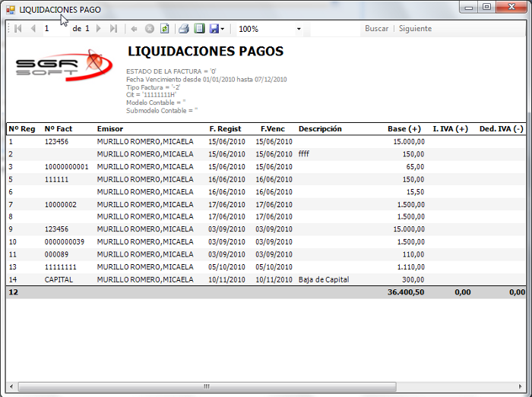Switch to print layout view
532x397 pixels.
coord(199,28)
